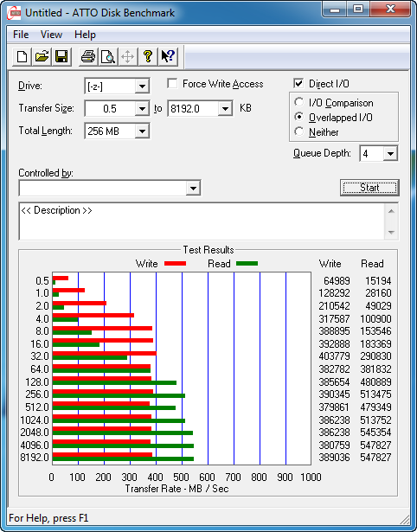Select the Neither radio button
The width and height of the screenshot is (417, 532).
(x=299, y=131)
